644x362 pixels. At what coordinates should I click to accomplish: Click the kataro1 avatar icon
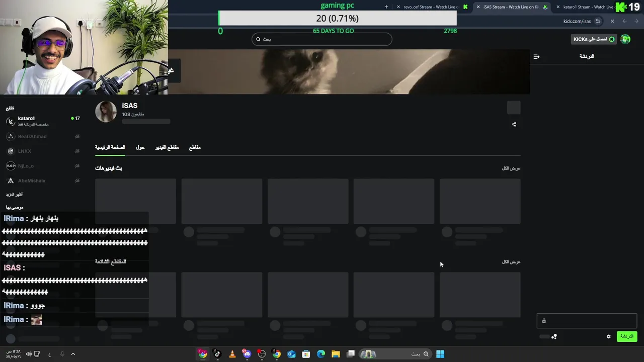(x=11, y=121)
